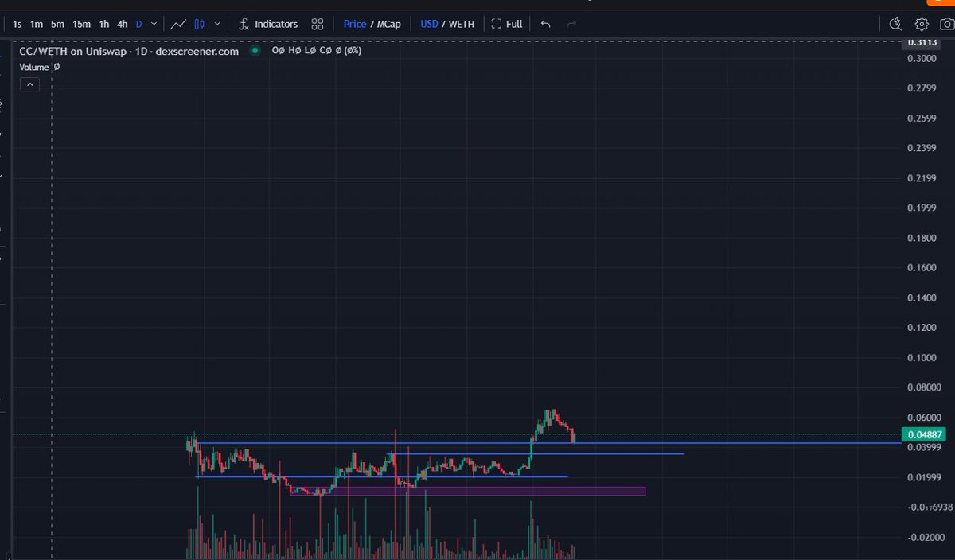Choose the 1h timeframe
Screen dimensions: 955x560
103,24
